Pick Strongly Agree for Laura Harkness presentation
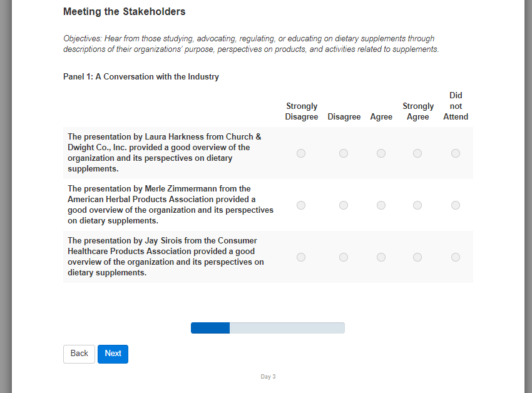The height and width of the screenshot is (393, 532). pos(417,153)
